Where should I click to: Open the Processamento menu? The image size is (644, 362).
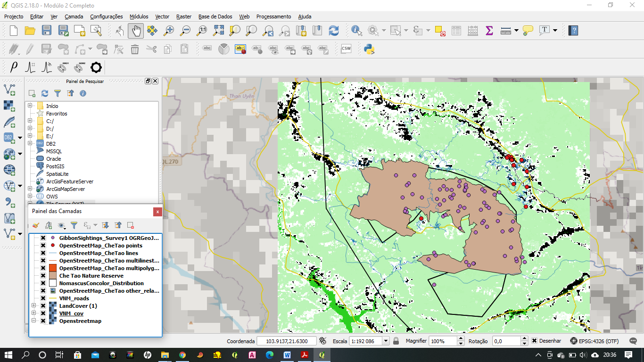pos(273,16)
